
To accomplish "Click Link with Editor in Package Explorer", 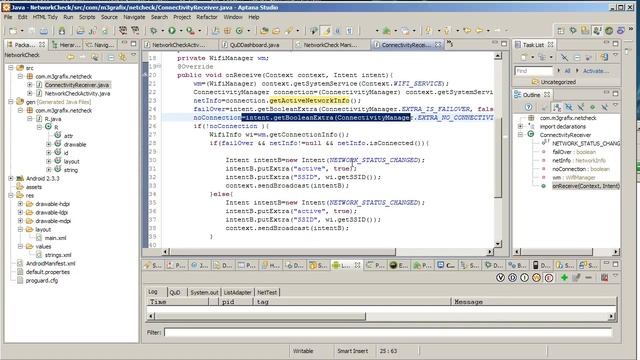I will click(122, 58).
